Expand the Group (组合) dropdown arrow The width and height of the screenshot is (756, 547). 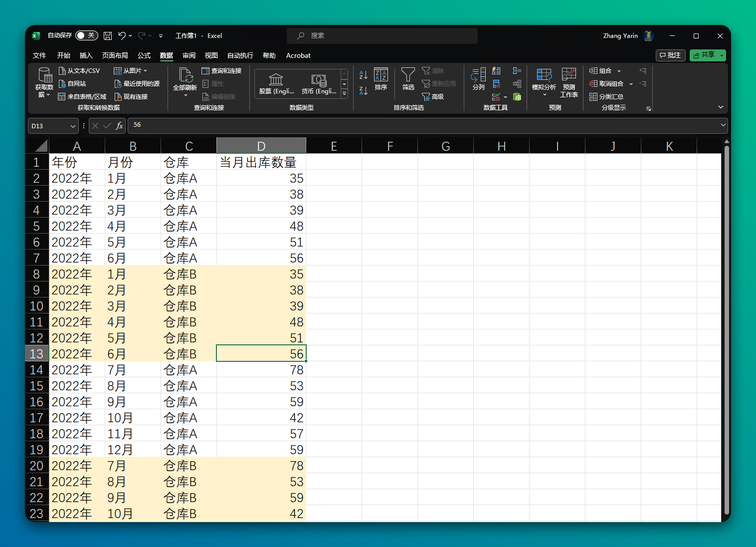(x=619, y=71)
